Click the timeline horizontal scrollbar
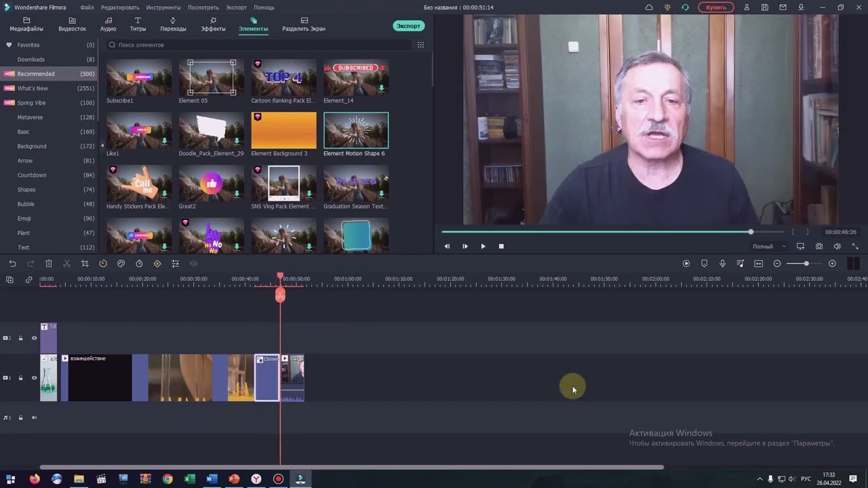This screenshot has height=488, width=868. pos(351,467)
